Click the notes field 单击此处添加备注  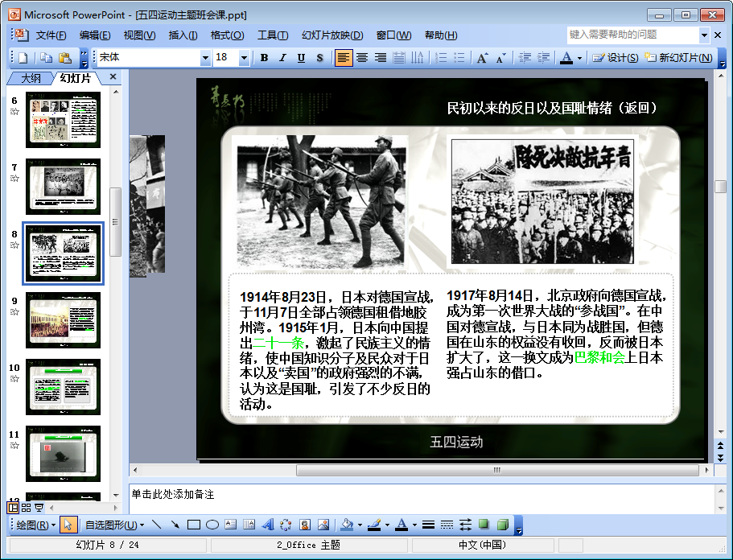pos(422,499)
